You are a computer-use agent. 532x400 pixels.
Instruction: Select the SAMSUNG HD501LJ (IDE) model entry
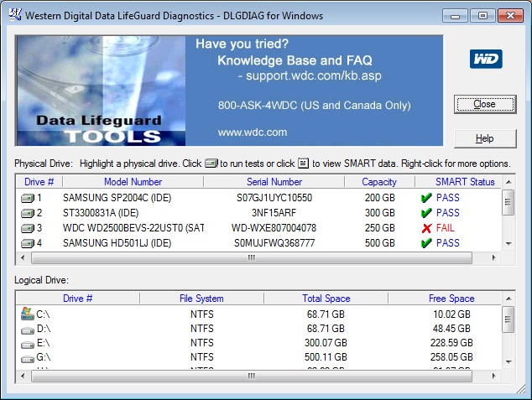point(117,243)
